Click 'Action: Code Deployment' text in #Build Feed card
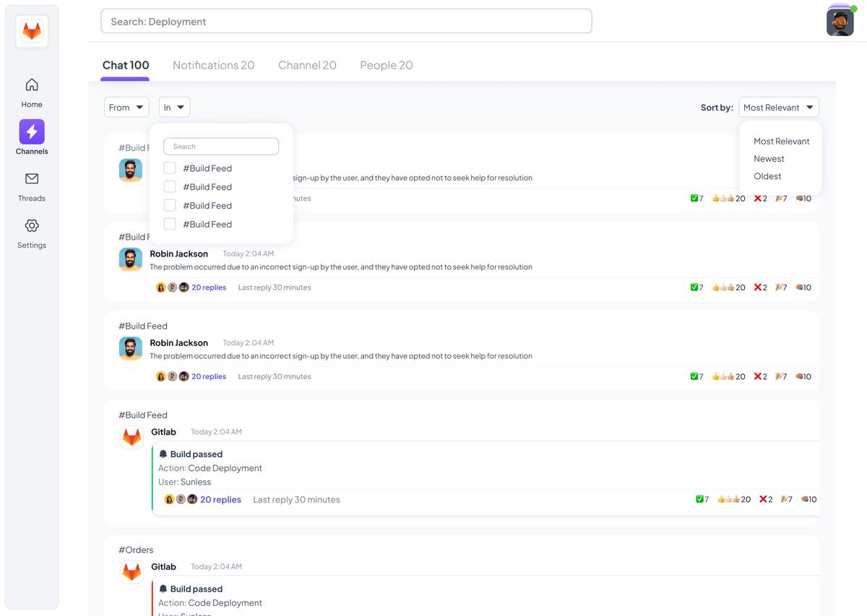Image resolution: width=867 pixels, height=616 pixels. pos(210,468)
